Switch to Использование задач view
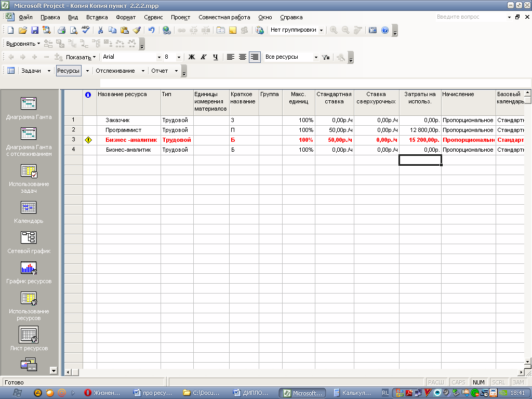This screenshot has height=399, width=532. (29, 179)
